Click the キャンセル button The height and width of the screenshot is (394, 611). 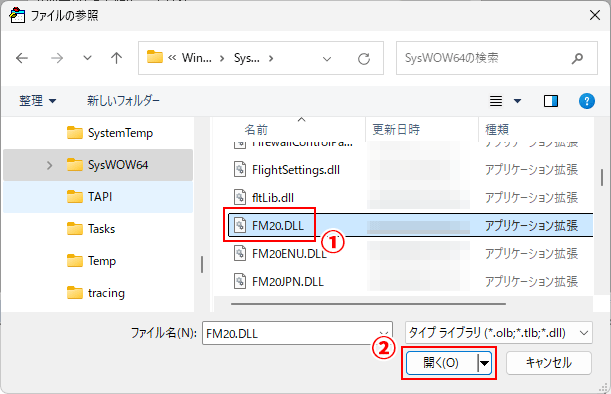point(549,363)
